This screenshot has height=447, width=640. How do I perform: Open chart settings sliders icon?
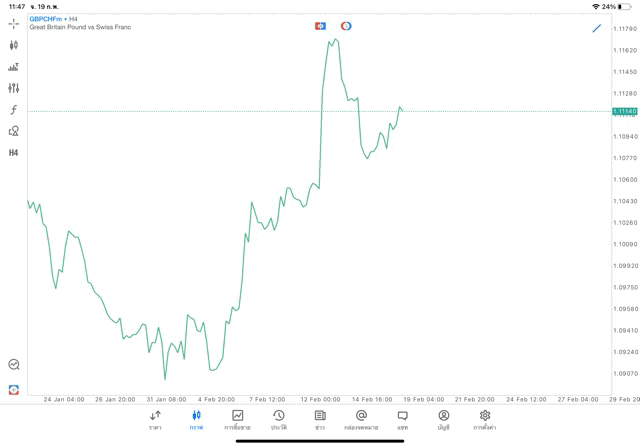[x=14, y=88]
